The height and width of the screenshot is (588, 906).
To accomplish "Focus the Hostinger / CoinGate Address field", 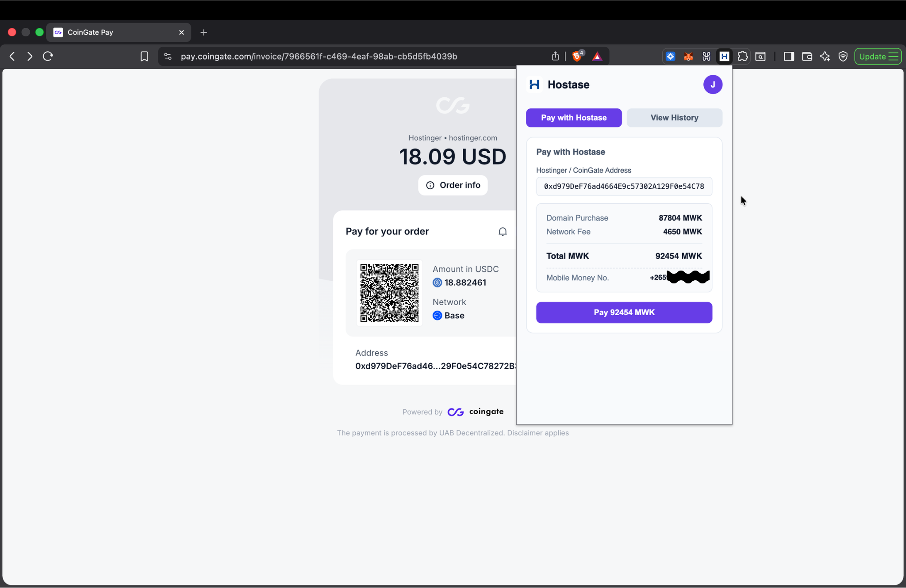I will point(624,187).
